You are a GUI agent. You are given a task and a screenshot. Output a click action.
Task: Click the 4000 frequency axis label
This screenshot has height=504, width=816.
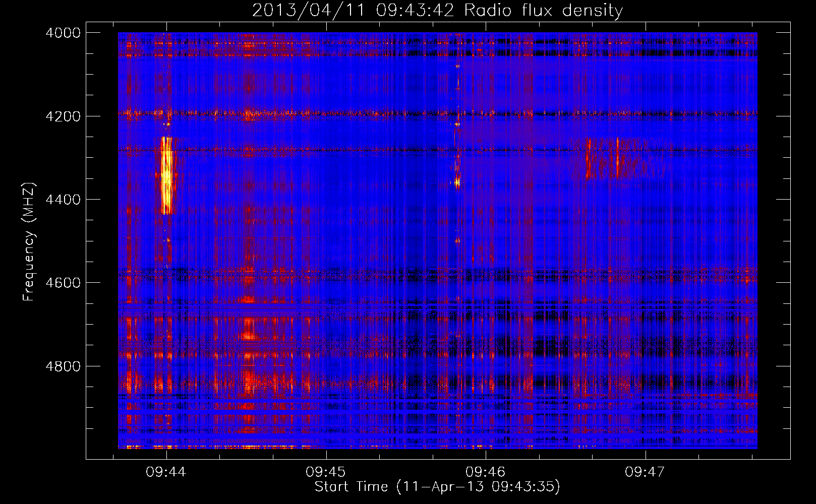coord(63,33)
